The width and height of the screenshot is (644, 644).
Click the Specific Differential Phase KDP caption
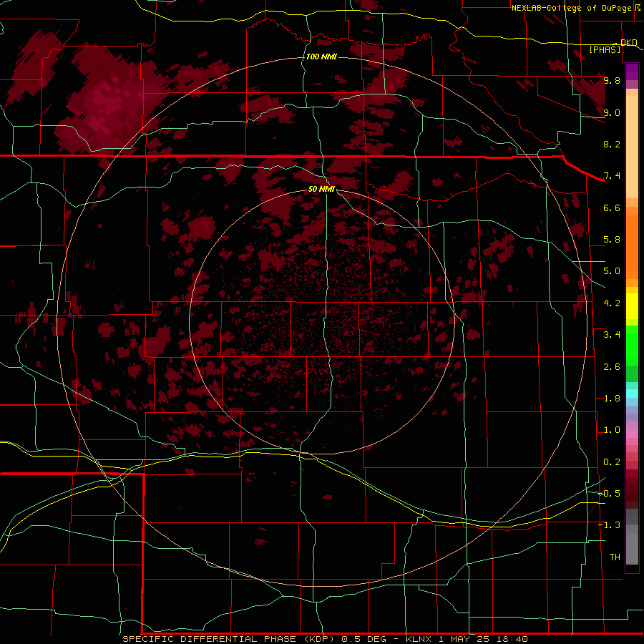pos(326,639)
